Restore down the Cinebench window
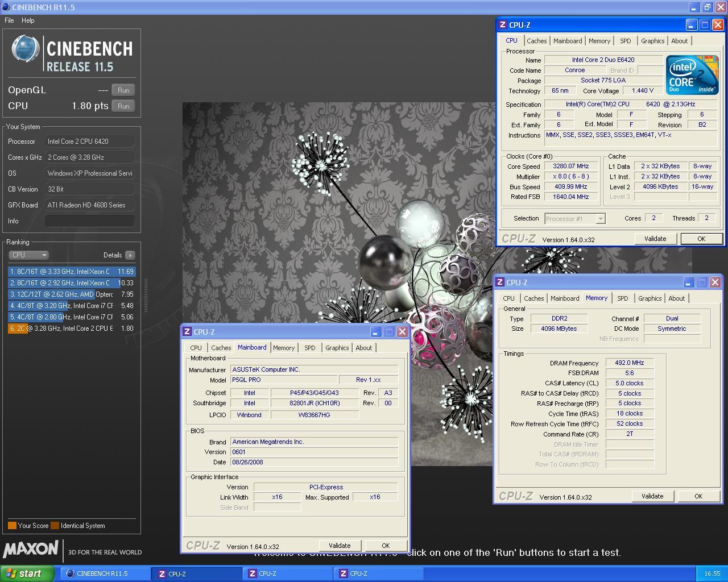 [708, 7]
